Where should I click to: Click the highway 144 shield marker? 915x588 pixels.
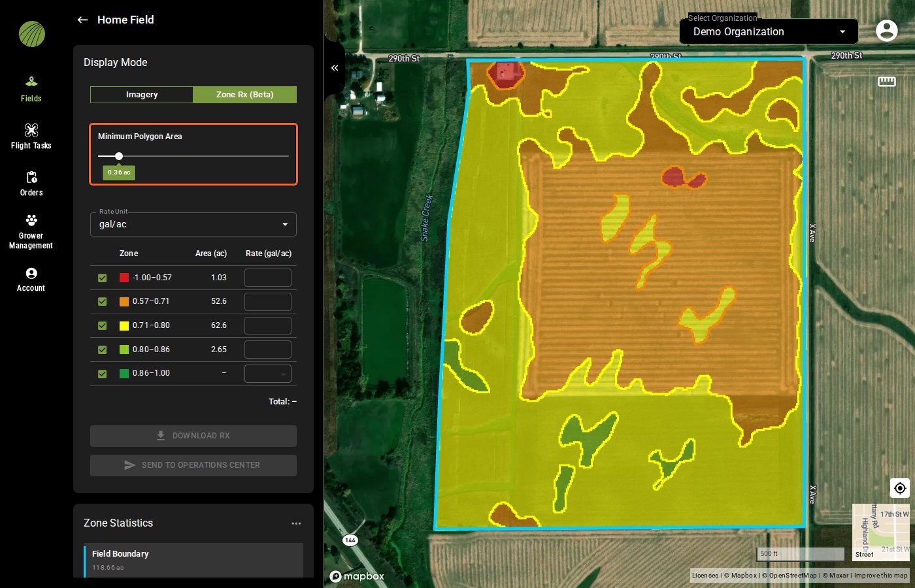[x=350, y=540]
